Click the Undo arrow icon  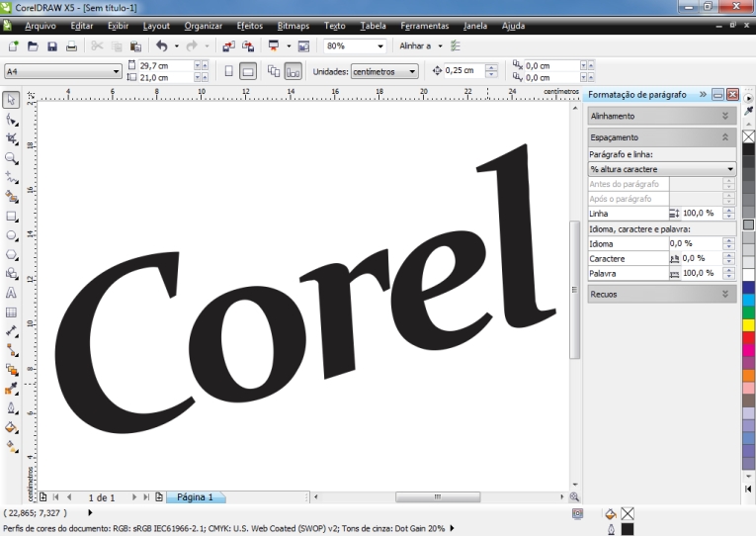(162, 46)
